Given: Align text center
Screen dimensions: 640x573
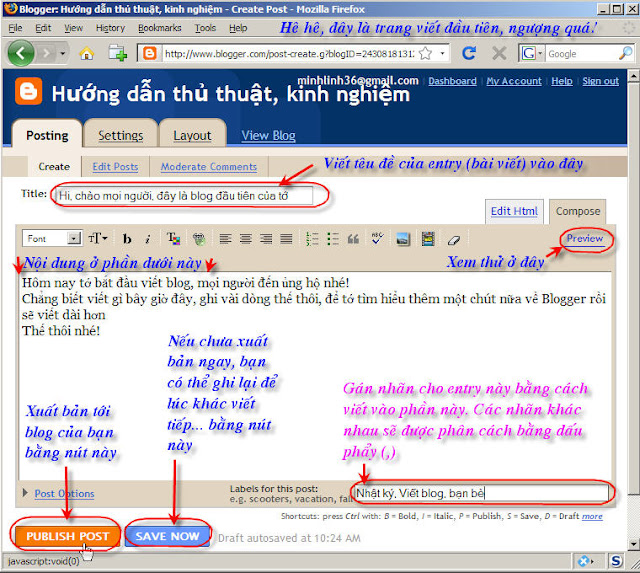Looking at the screenshot, I should [246, 238].
